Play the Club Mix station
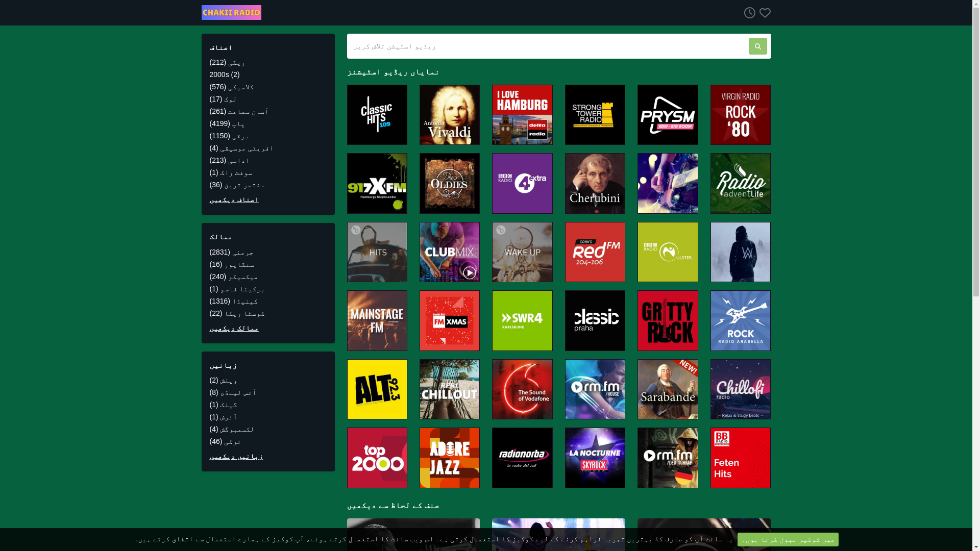 (x=450, y=252)
